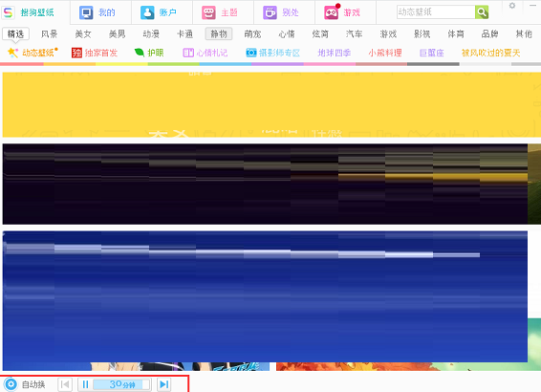Click the auto-switch settings gear icon

coord(11,384)
